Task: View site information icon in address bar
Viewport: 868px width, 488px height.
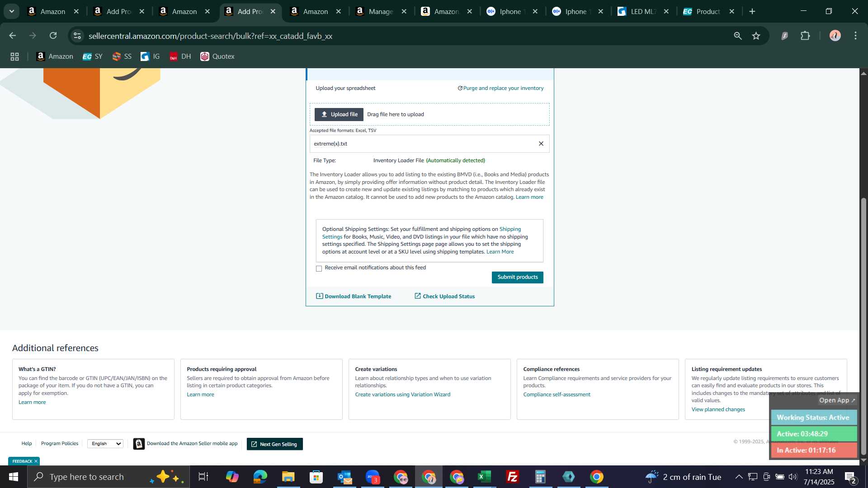Action: pos(77,36)
